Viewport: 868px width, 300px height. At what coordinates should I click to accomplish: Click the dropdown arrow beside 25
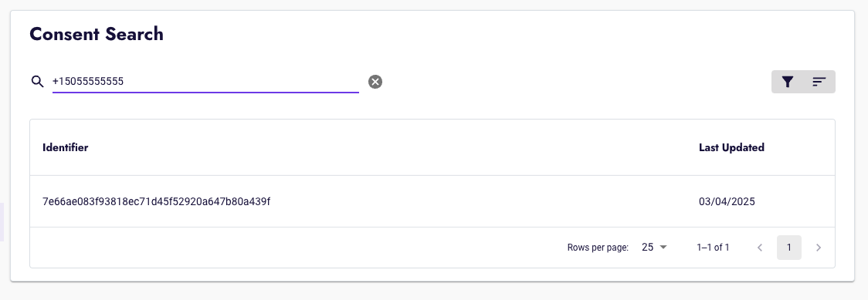663,248
